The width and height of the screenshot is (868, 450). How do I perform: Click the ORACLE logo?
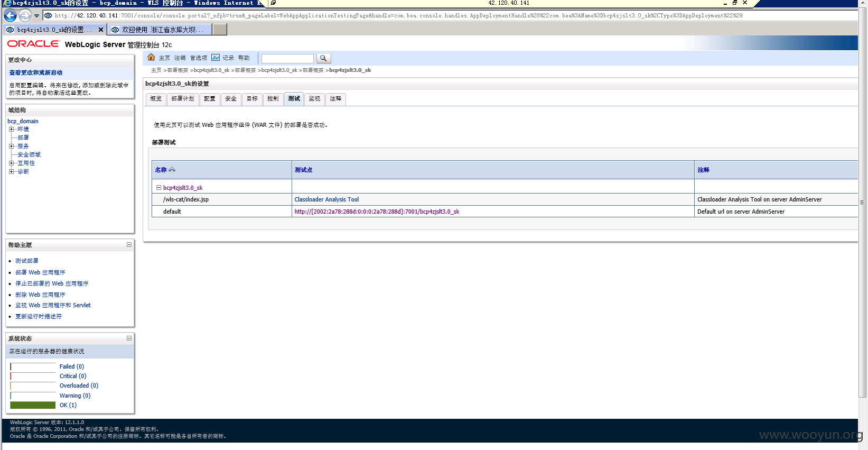pos(33,44)
